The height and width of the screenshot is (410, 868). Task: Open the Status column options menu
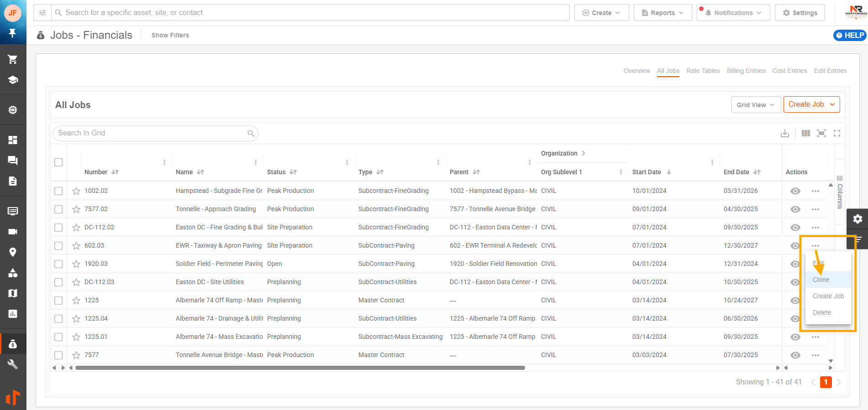click(x=347, y=162)
